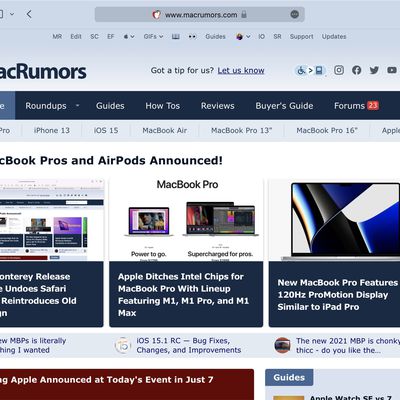
Task: Open the Buyer's Guide nav item
Action: pos(284,106)
